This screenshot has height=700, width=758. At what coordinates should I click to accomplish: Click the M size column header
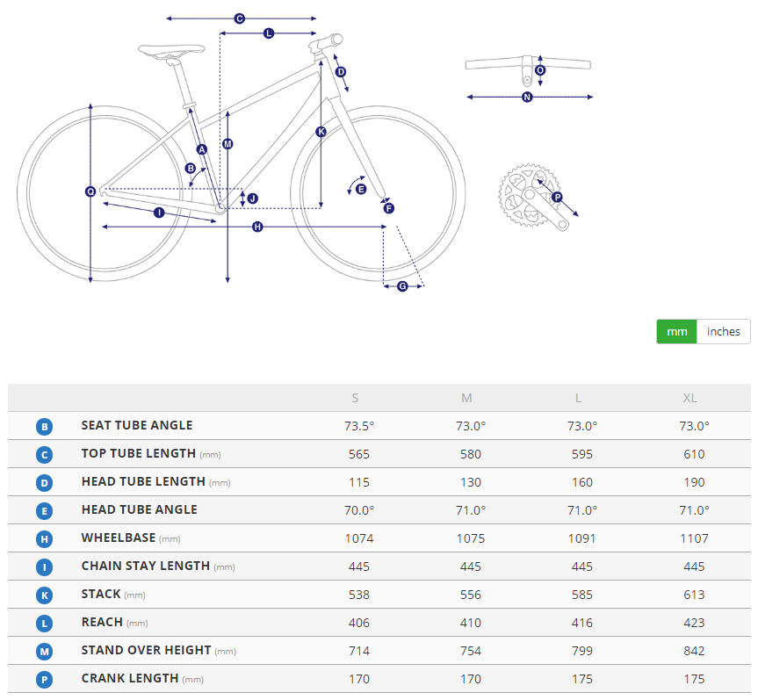point(466,398)
